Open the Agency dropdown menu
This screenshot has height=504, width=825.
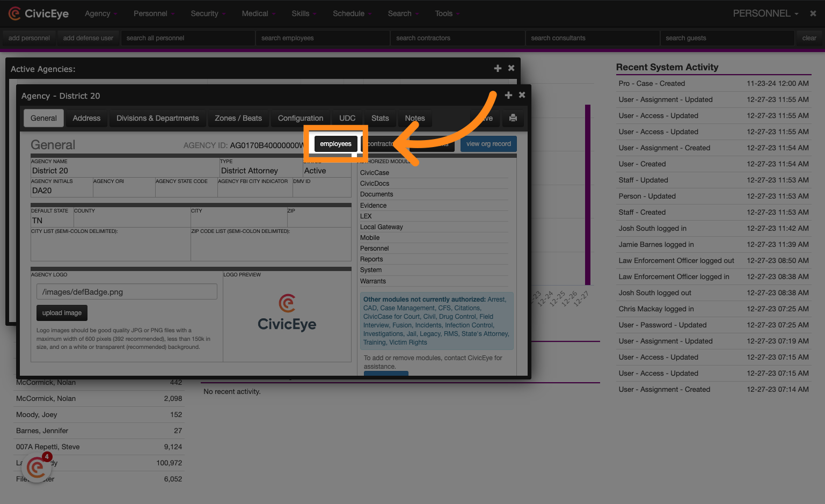[101, 13]
